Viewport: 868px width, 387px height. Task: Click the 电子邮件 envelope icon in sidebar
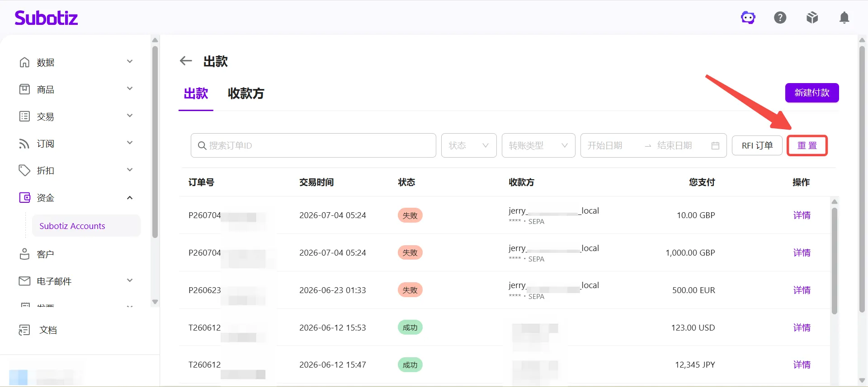coord(24,281)
